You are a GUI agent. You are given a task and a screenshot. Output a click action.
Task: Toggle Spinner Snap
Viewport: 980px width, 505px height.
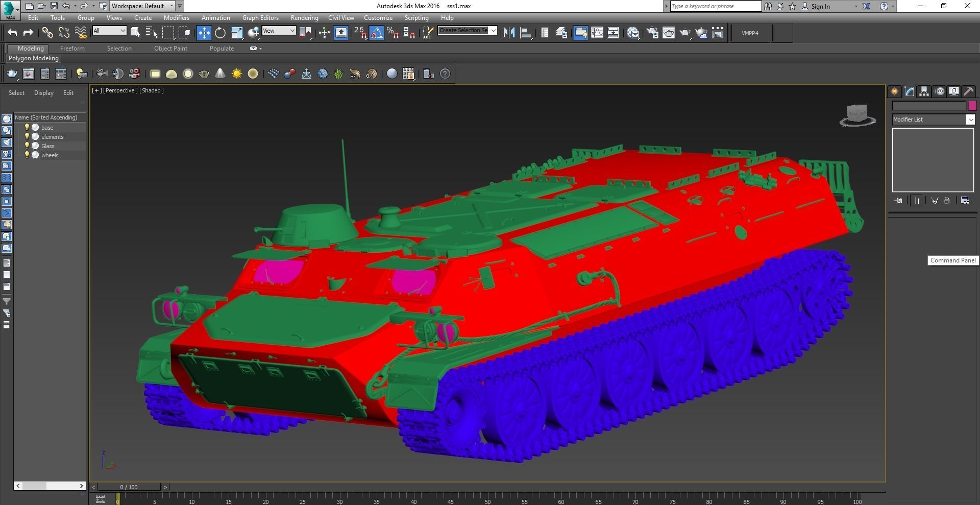point(409,33)
